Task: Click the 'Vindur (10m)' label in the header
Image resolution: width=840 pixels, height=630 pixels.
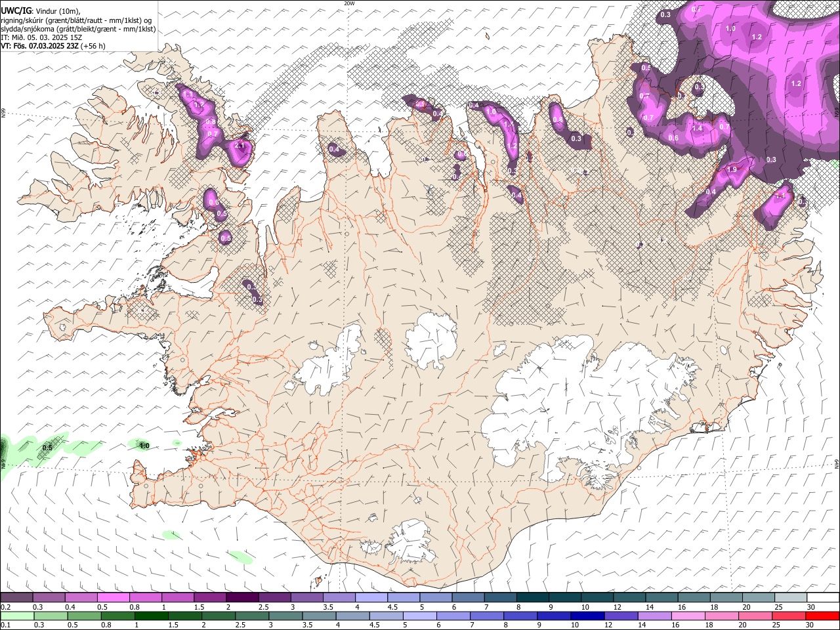Action: coord(57,11)
